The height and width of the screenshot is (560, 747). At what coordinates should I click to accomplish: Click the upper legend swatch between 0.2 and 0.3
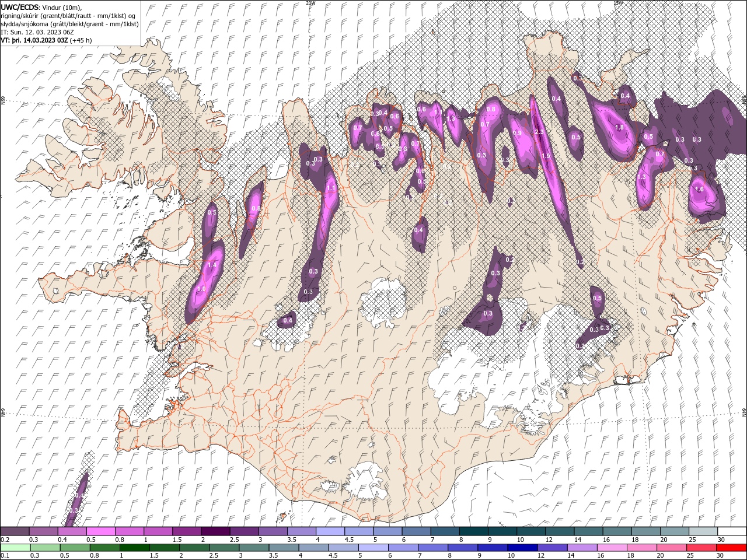click(15, 531)
